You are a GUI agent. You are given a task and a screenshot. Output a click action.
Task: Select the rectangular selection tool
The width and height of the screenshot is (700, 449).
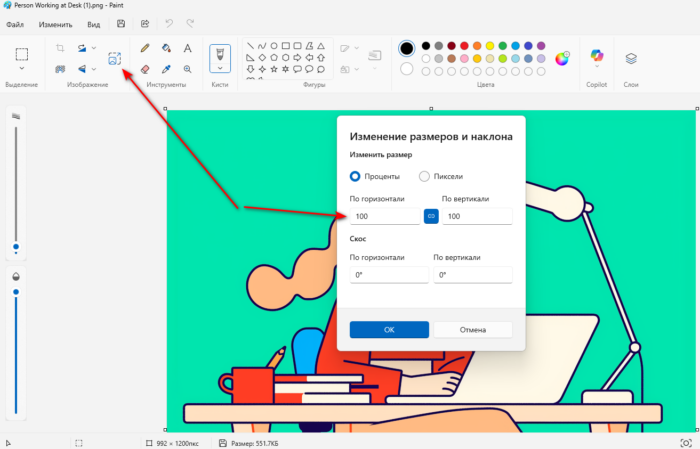coord(21,54)
